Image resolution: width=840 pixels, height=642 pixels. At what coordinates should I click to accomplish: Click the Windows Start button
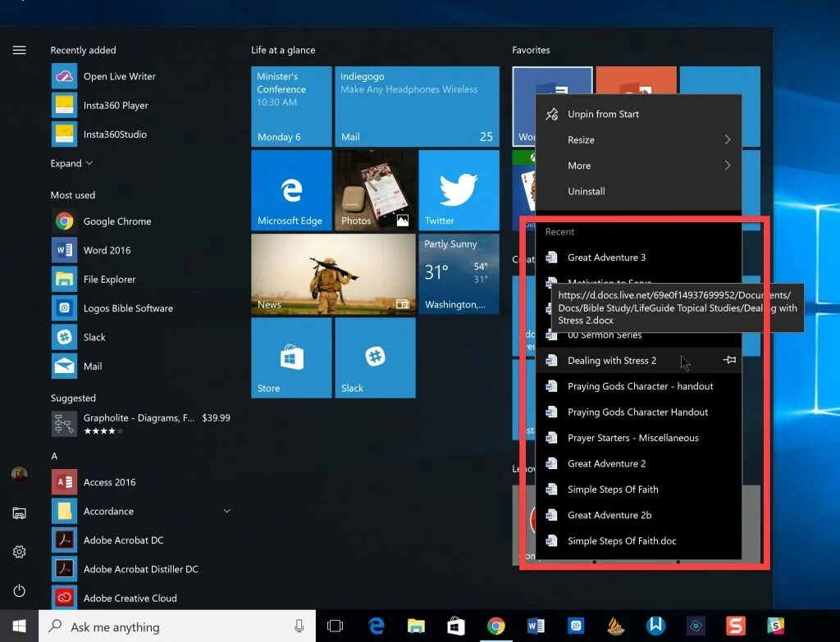click(x=20, y=626)
